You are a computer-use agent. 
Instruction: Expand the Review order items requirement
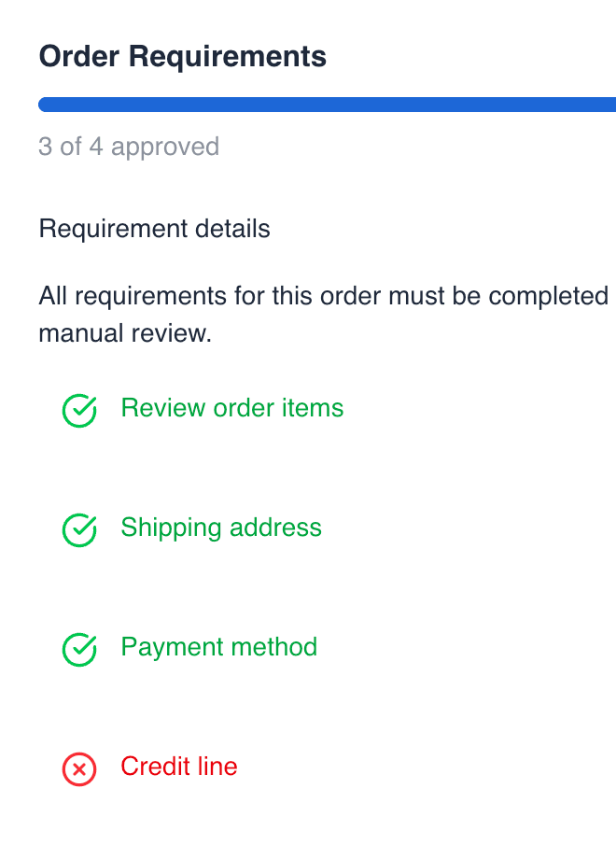[x=231, y=409]
